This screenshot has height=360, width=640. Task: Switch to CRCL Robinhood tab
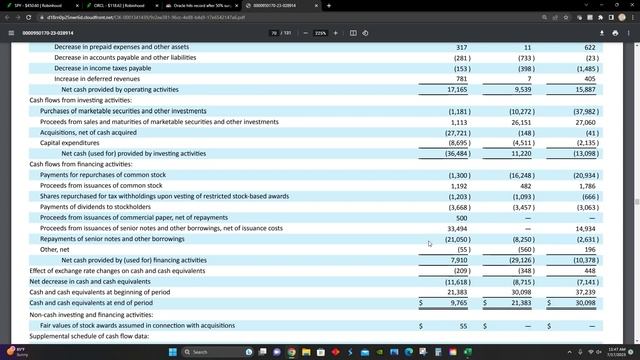pyautogui.click(x=118, y=6)
